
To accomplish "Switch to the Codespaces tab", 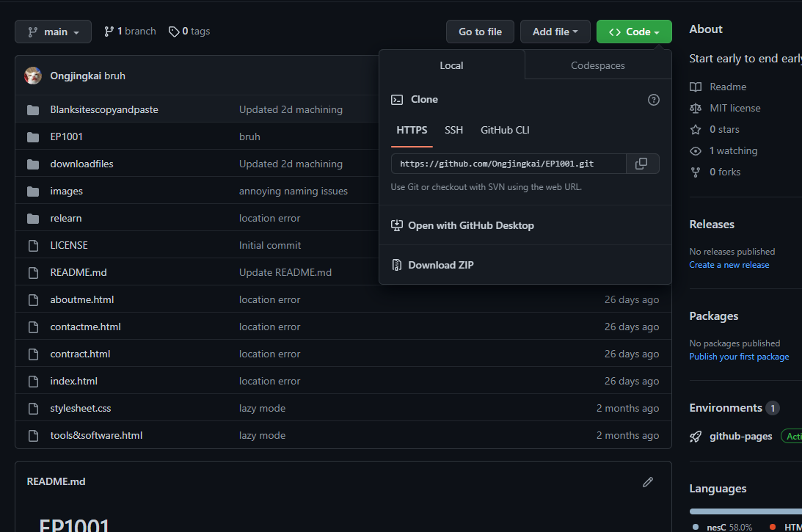I will point(598,65).
